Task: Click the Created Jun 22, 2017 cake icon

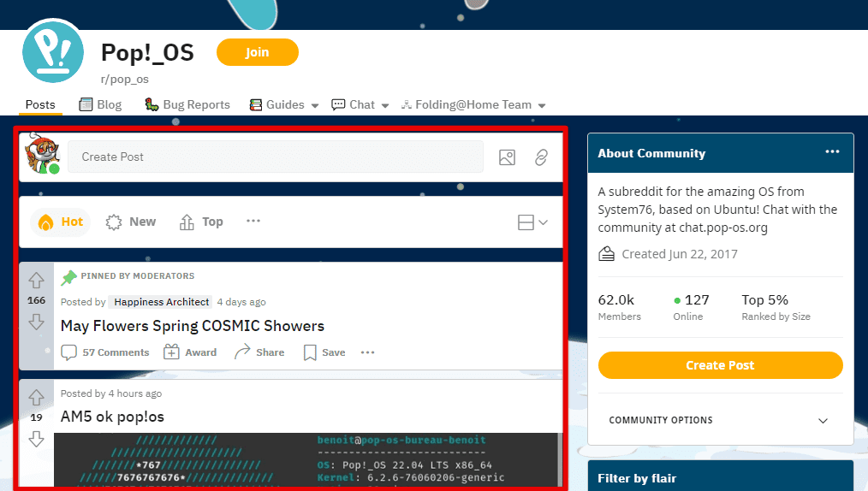Action: tap(607, 254)
